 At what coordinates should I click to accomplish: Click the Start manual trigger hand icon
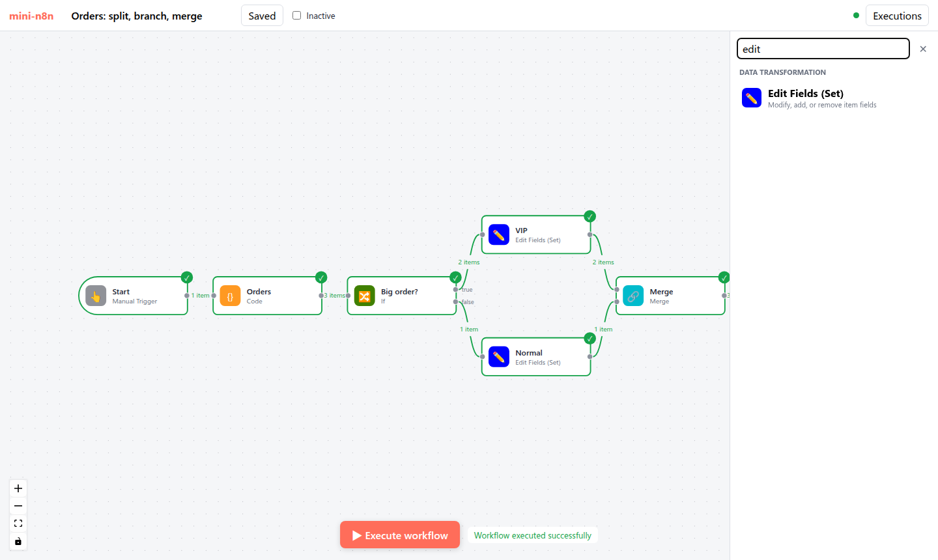[96, 296]
